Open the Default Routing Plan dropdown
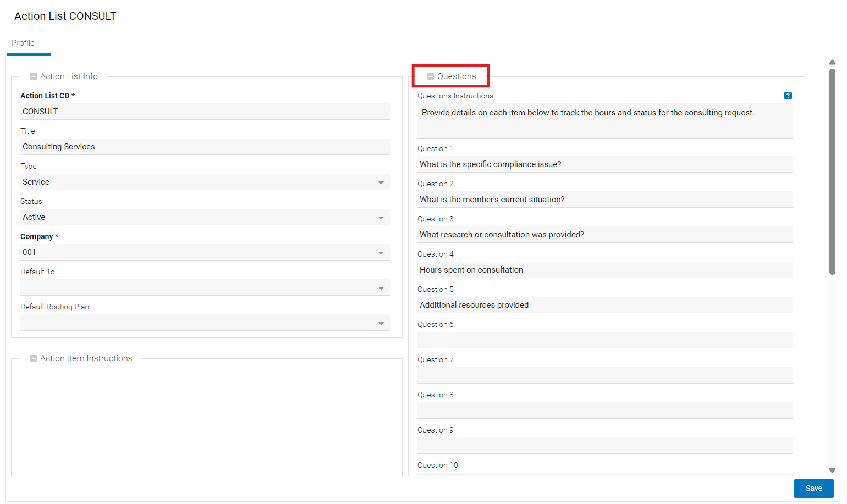Screen dimensions: 847x504 click(205, 323)
